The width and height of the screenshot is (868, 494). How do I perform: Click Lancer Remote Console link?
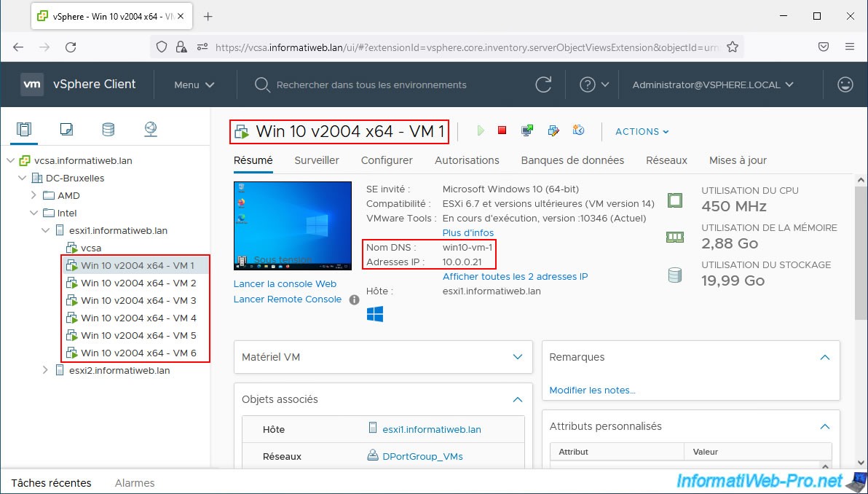(x=288, y=299)
